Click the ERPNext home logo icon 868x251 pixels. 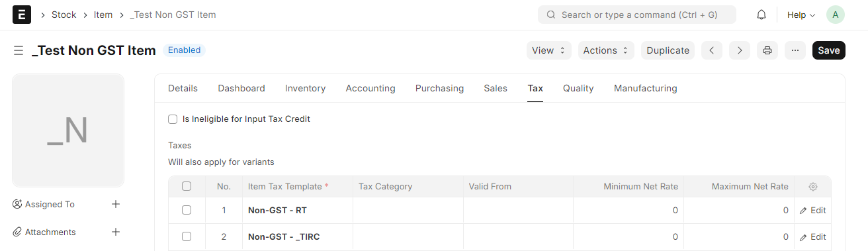[22, 15]
